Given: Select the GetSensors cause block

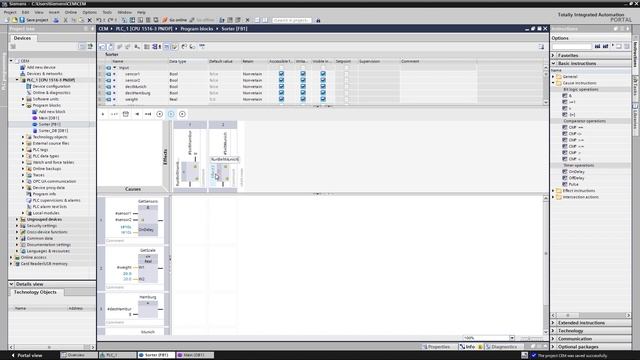Looking at the screenshot, I should [148, 220].
